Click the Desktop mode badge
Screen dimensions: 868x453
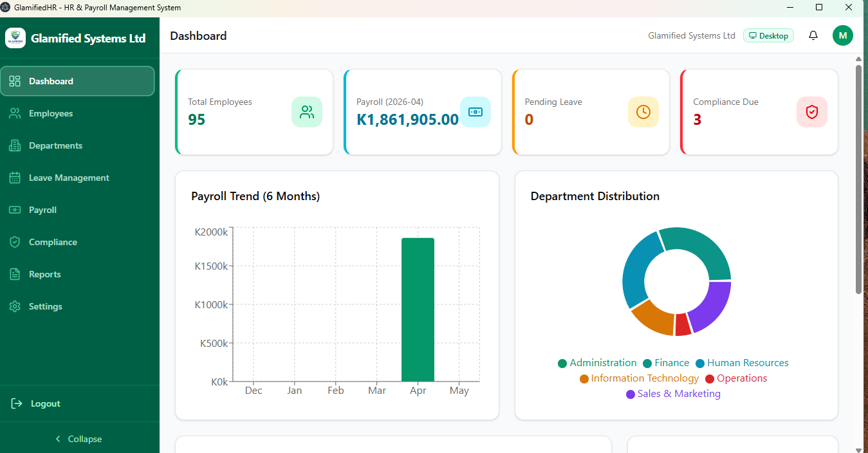768,35
